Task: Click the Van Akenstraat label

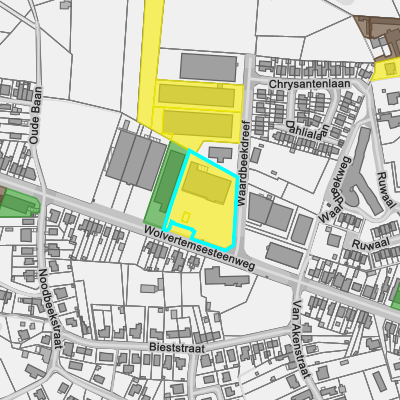Action: 303,339
